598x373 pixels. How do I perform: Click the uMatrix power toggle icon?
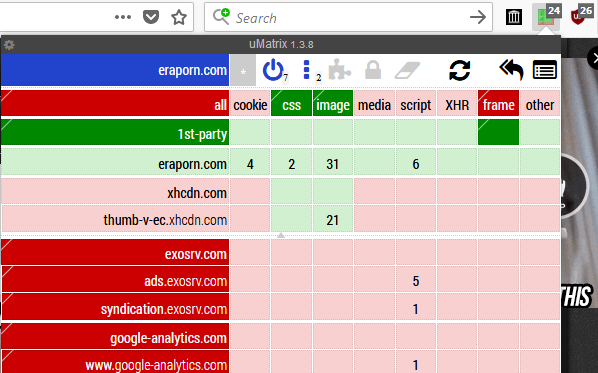pos(273,71)
